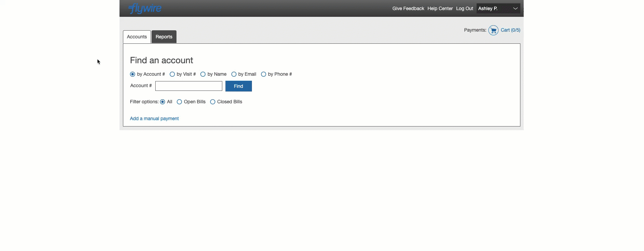Filter by Closed Bills
The width and height of the screenshot is (644, 251).
tap(213, 102)
